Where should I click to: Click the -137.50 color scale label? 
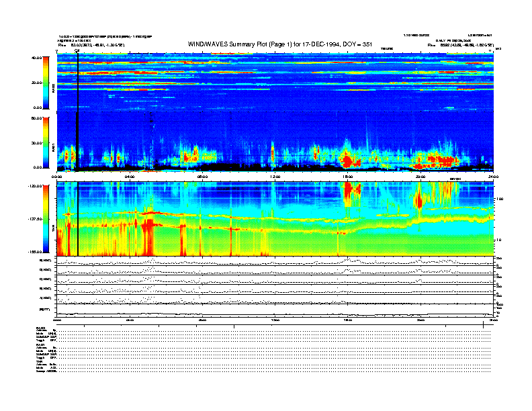tap(36, 219)
